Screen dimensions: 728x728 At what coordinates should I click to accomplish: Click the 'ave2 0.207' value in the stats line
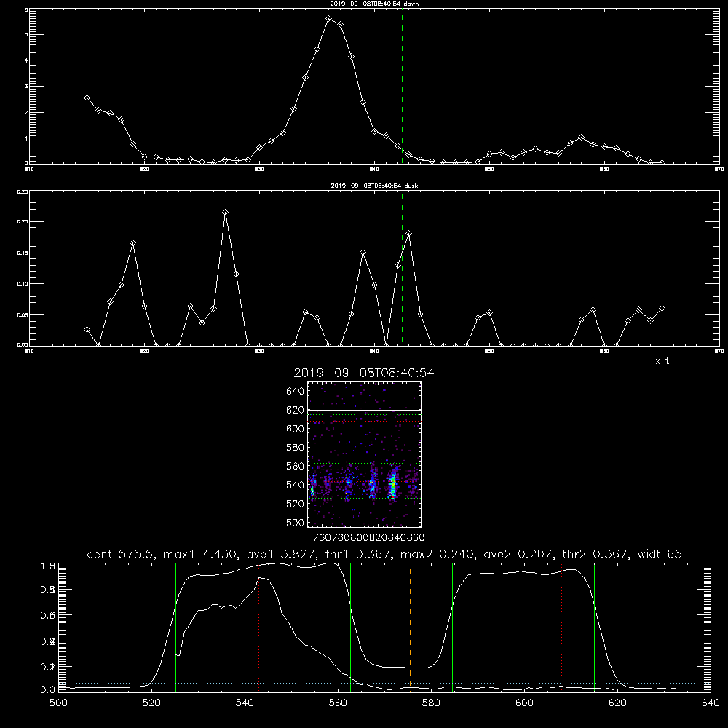(x=518, y=554)
